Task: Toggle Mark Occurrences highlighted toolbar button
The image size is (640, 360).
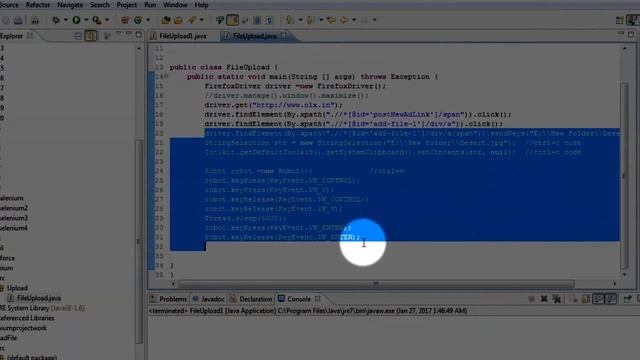Action: tap(233, 20)
